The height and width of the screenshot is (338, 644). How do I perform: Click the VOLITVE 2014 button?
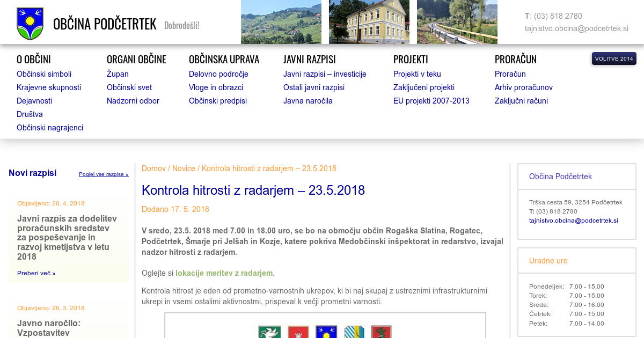[x=614, y=58]
